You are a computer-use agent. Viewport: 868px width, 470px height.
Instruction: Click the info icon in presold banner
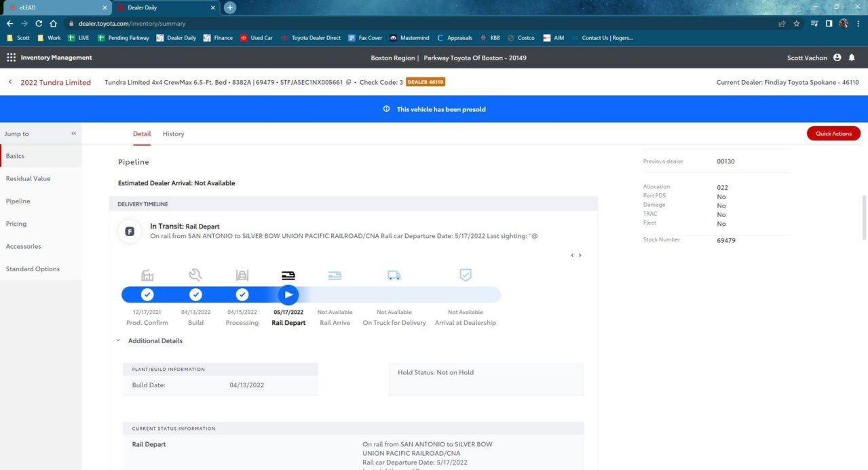pyautogui.click(x=387, y=109)
